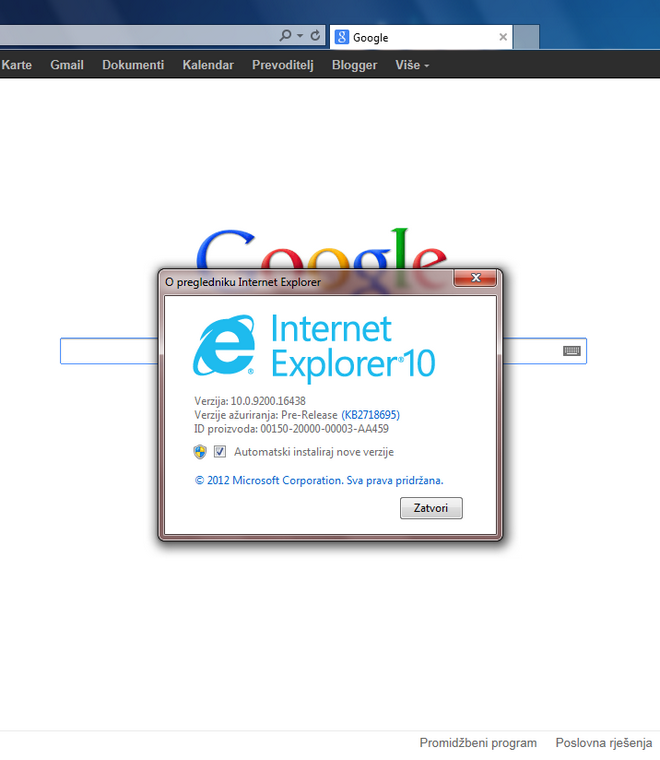
Task: Open the 2012 Microsoft Corporation copyright link
Action: pos(319,480)
